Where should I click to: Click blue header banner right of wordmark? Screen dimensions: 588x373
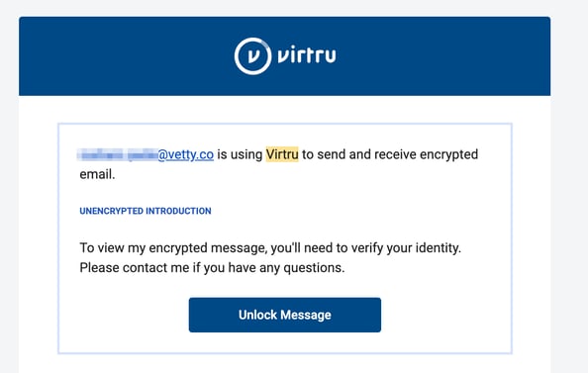coord(443,55)
